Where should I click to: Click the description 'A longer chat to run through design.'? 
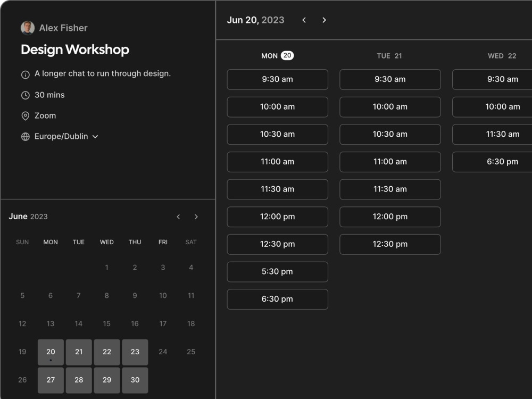coord(103,73)
